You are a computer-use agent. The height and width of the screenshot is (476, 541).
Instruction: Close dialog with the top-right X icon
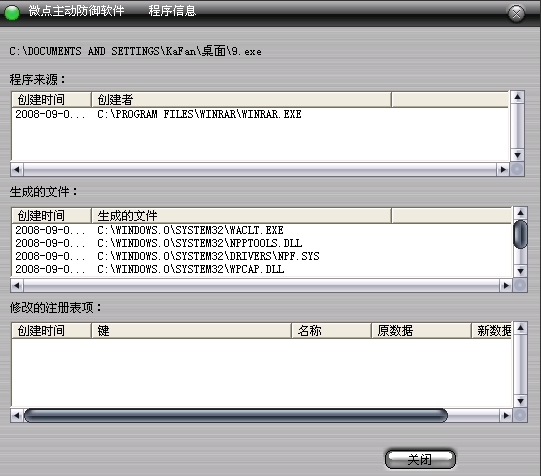(x=516, y=13)
